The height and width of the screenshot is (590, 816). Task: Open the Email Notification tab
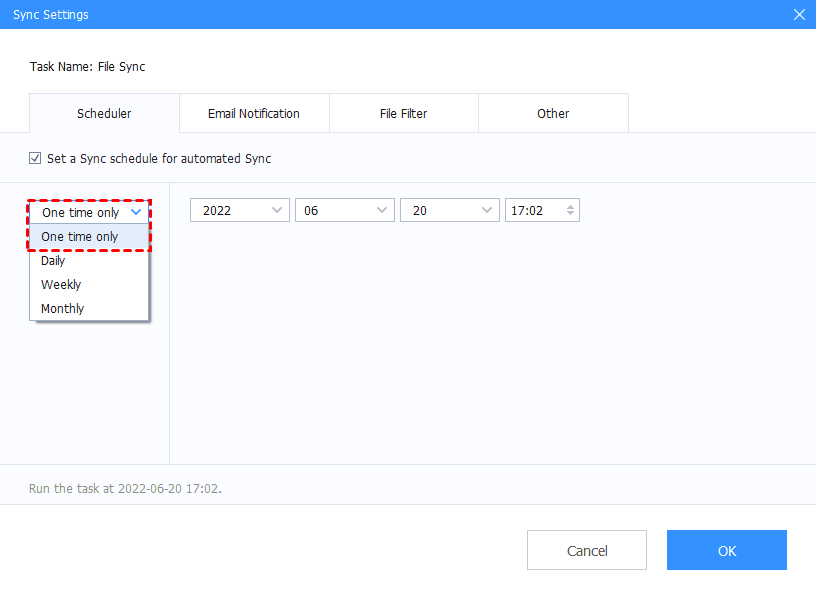tap(254, 113)
